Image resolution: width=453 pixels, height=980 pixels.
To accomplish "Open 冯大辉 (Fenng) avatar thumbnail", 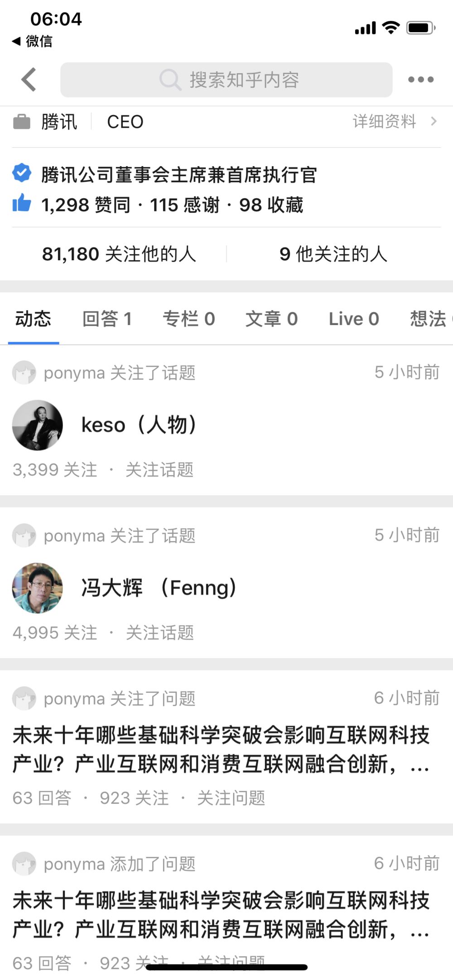I will pos(38,588).
